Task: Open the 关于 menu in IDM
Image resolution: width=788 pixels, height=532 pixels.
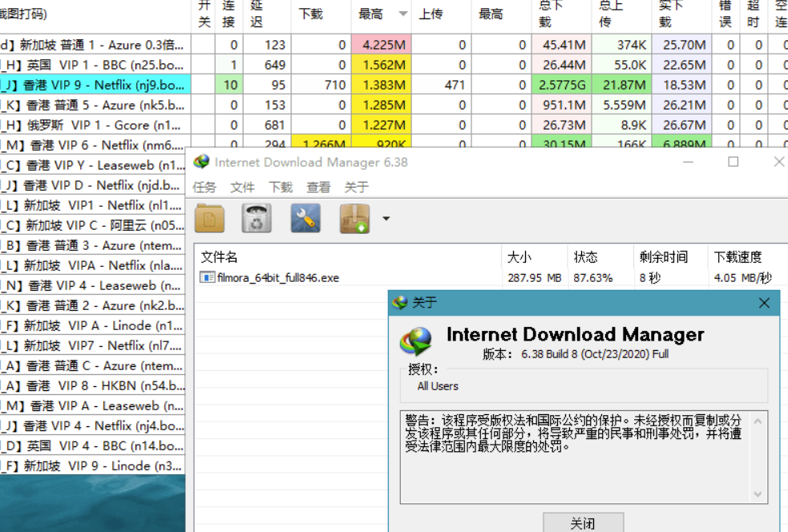Action: 356,187
